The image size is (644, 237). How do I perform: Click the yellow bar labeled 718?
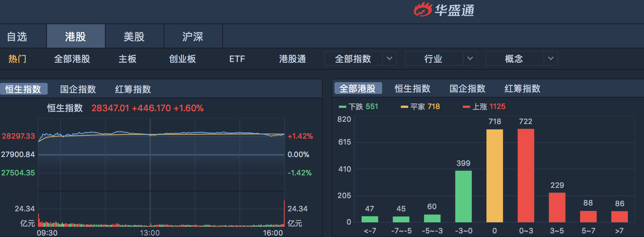494,175
